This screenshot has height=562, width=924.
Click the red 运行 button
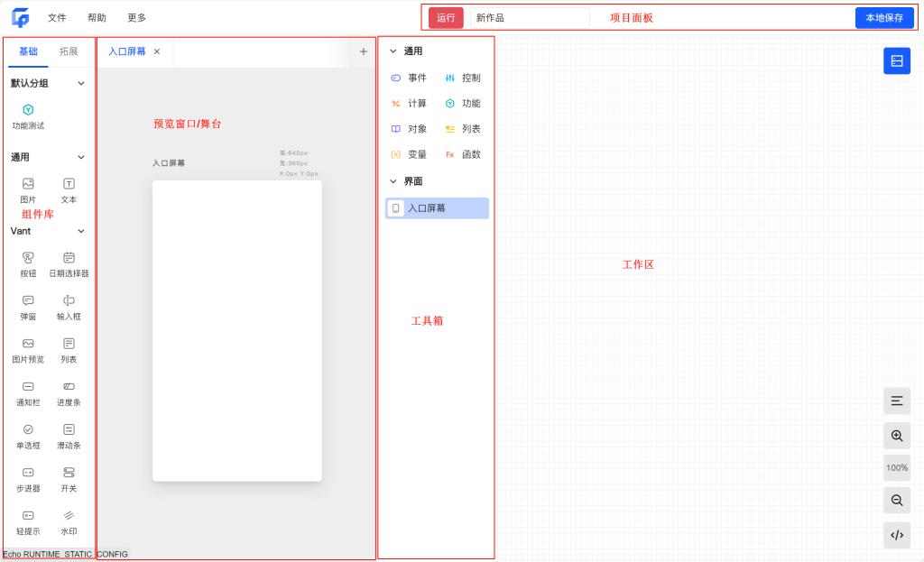tap(446, 18)
